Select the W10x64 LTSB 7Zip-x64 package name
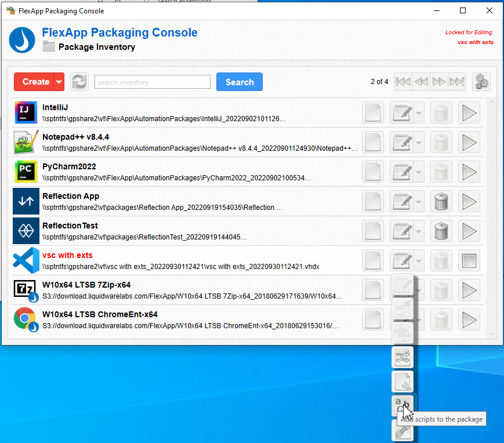Viewport: 504px width, 443px height. 86,285
